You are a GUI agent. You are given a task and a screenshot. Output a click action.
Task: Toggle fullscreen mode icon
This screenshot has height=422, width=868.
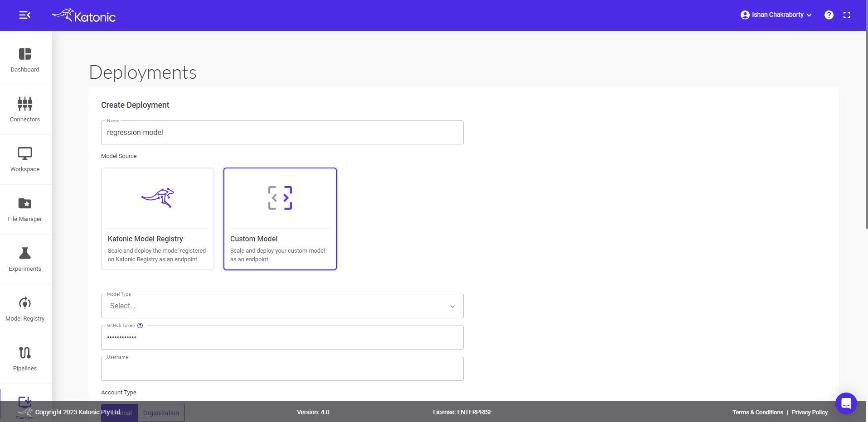(847, 15)
